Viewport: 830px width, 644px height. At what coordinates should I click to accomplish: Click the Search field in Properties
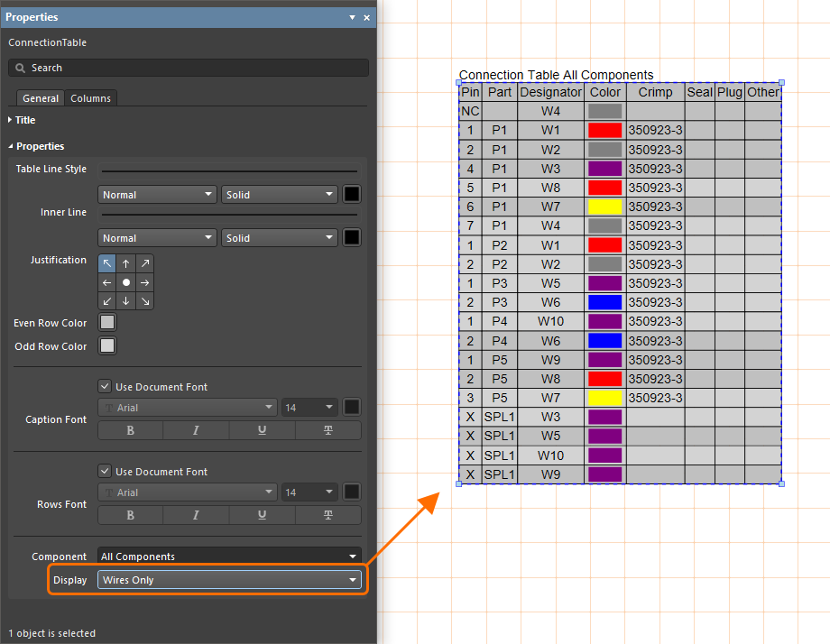click(x=189, y=68)
